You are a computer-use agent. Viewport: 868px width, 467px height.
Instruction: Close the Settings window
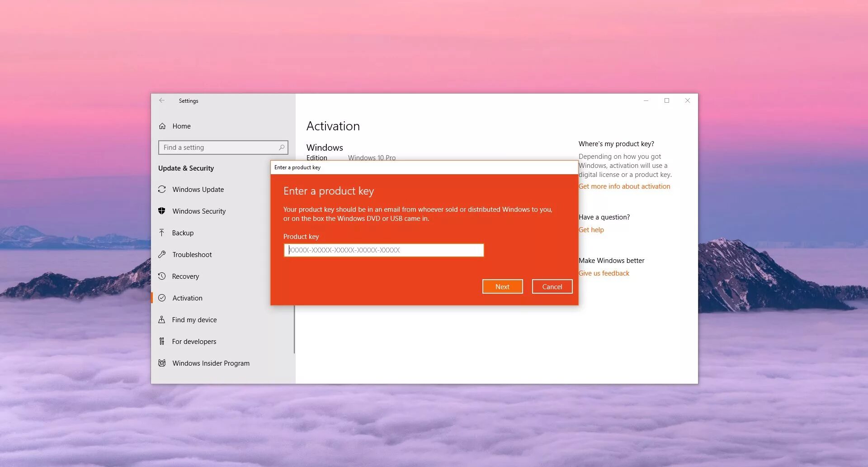(688, 100)
